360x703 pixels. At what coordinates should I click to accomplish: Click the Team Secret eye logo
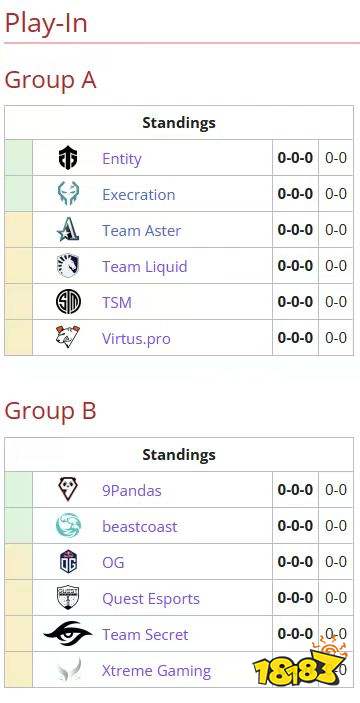(x=68, y=634)
